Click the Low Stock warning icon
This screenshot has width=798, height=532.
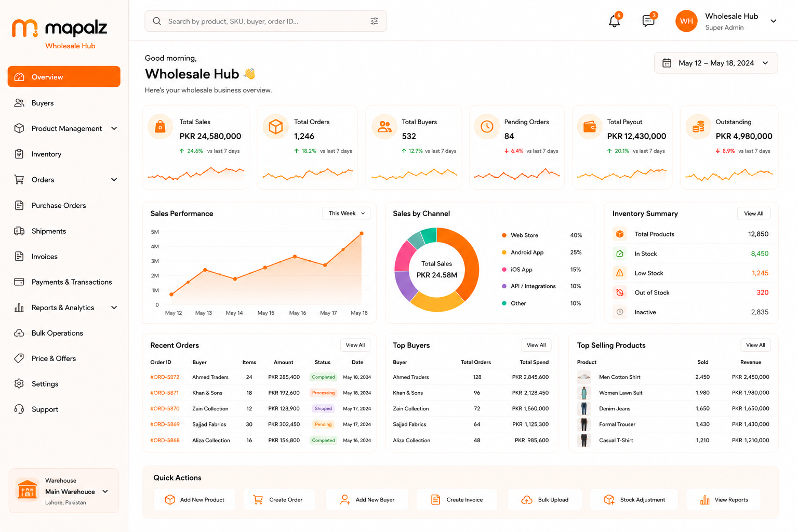tap(620, 273)
